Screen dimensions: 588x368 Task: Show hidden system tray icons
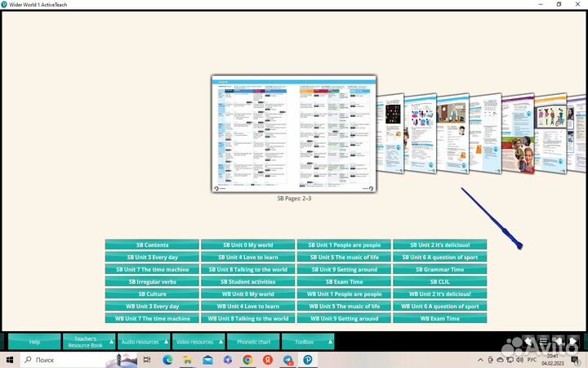pyautogui.click(x=480, y=360)
